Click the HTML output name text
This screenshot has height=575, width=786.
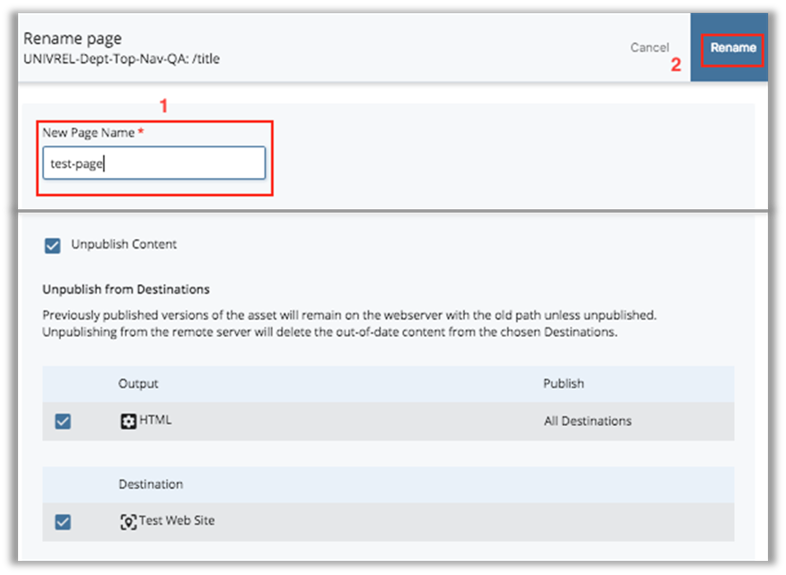(155, 421)
